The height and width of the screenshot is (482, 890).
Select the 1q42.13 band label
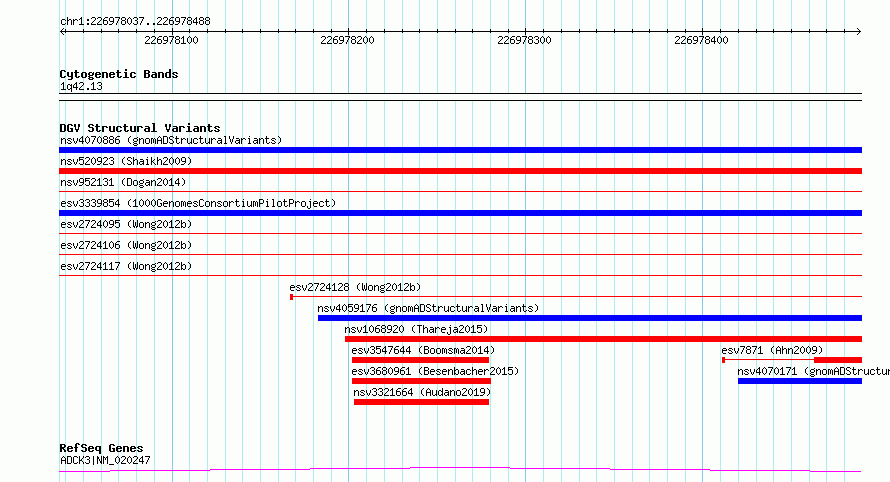click(81, 86)
